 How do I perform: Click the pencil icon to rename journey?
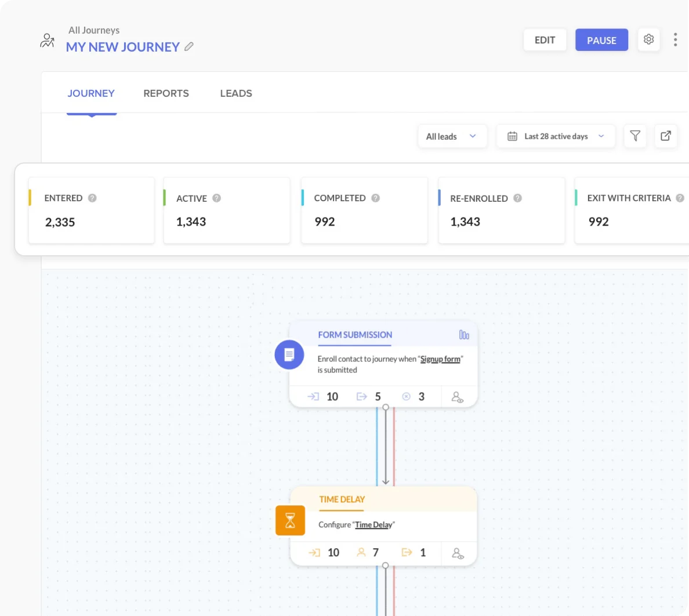(x=189, y=46)
